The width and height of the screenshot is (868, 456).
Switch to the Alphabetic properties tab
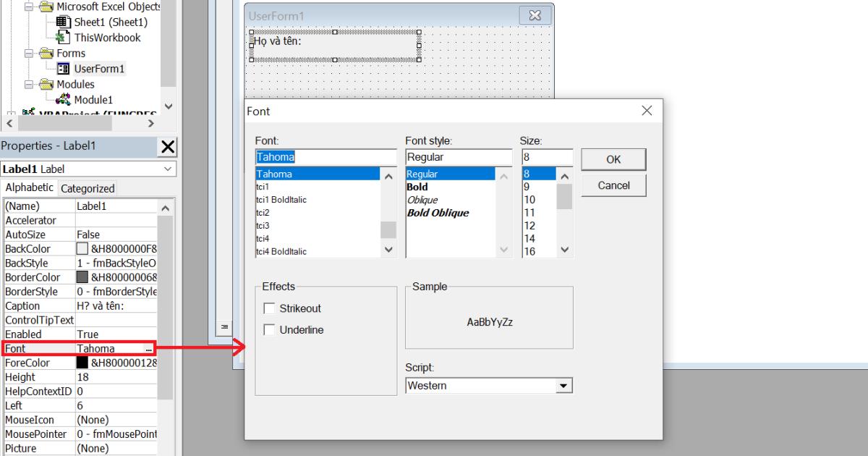(29, 187)
